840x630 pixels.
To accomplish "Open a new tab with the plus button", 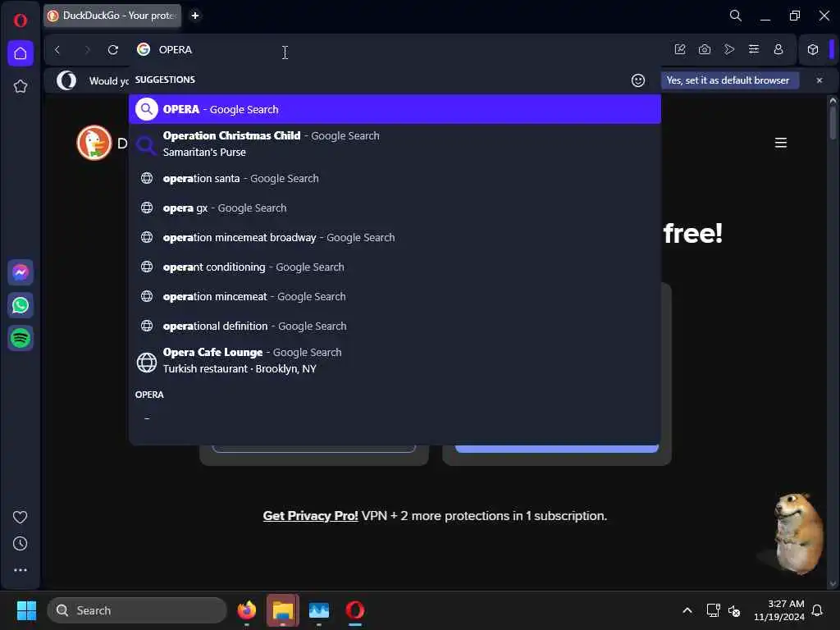I will pyautogui.click(x=195, y=16).
